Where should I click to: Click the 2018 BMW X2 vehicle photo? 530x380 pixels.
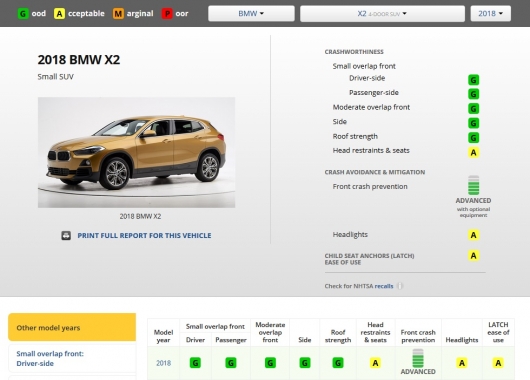click(x=137, y=152)
